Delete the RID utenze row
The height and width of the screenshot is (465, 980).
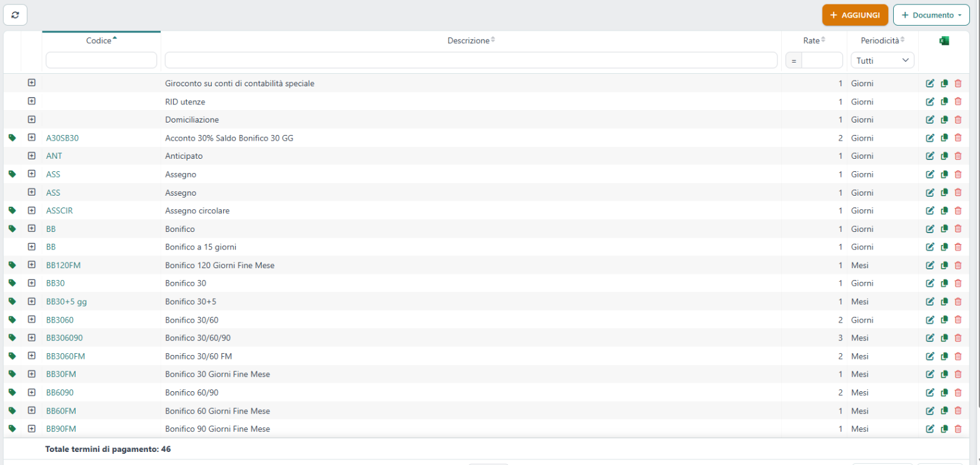click(x=957, y=101)
